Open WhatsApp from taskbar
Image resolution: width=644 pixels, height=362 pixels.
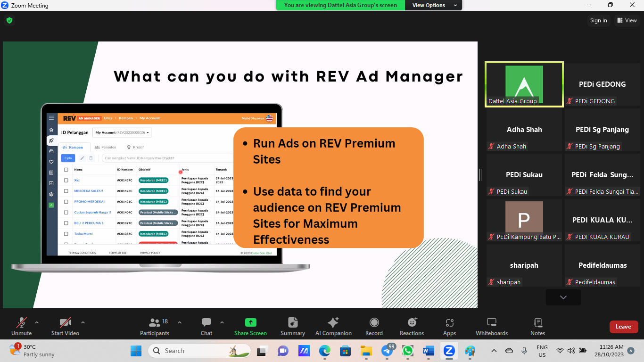click(x=408, y=351)
